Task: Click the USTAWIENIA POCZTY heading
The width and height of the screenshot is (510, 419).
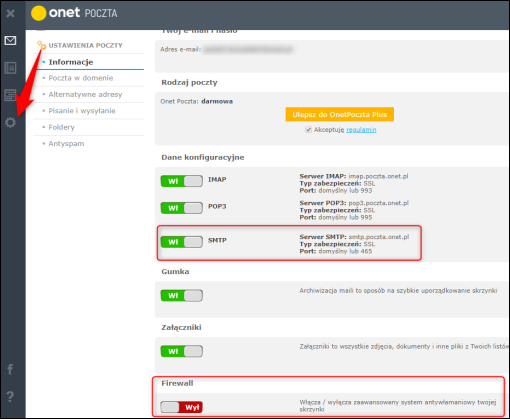Action: coord(85,45)
